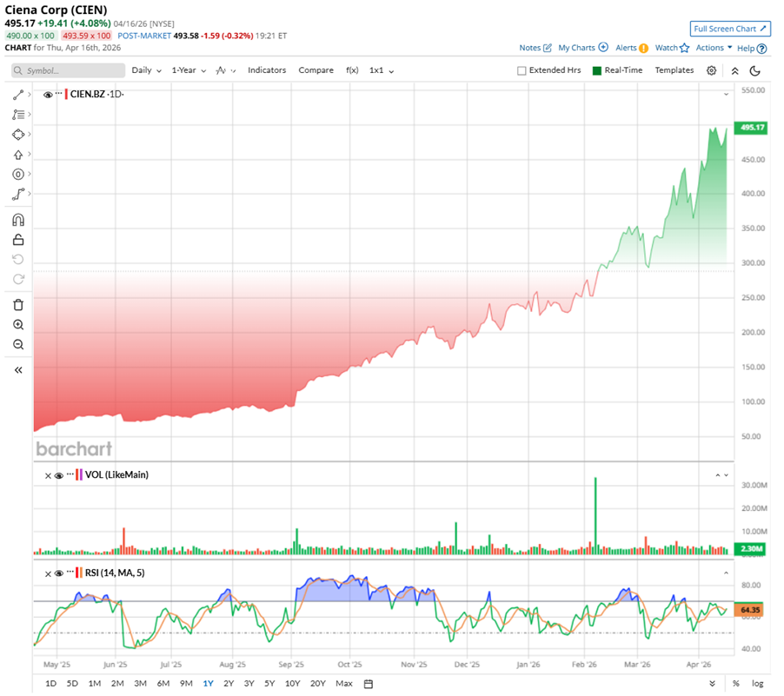784x696 pixels.
Task: Zoom in on the chart
Action: 18,324
